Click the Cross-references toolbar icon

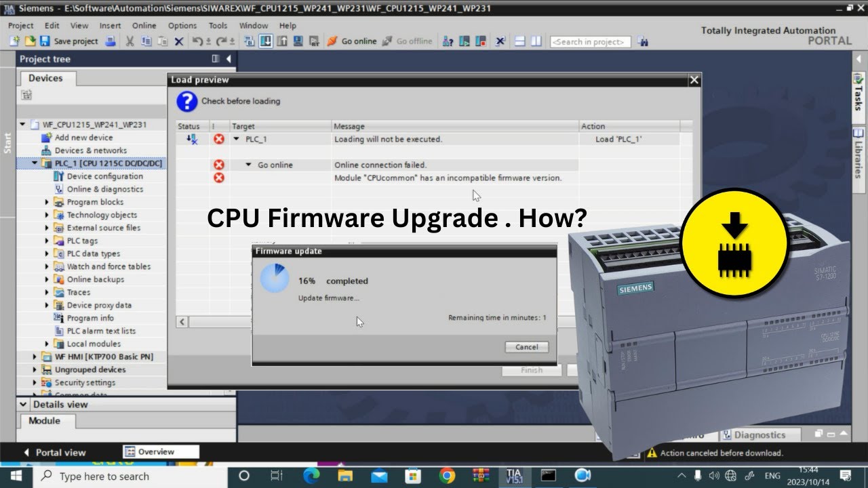pos(500,41)
